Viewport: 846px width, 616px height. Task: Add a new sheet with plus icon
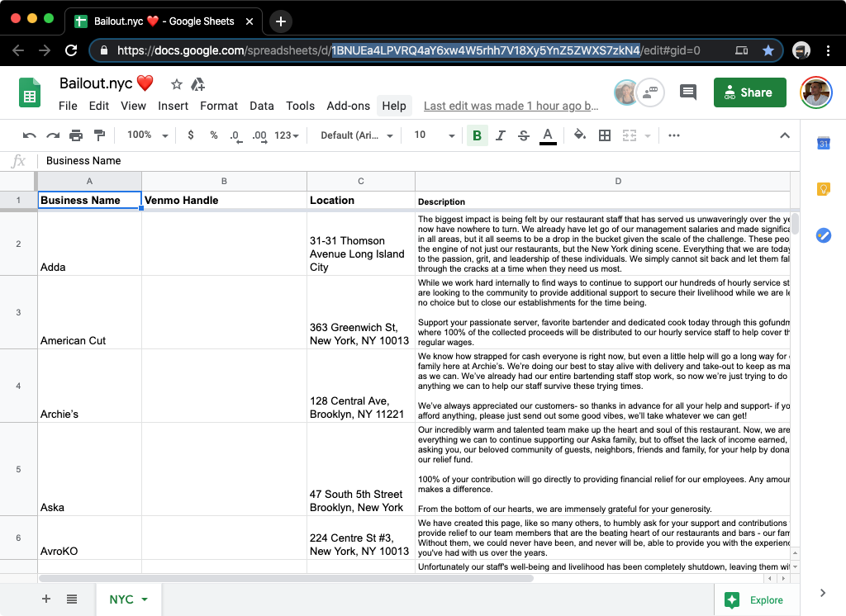(46, 599)
